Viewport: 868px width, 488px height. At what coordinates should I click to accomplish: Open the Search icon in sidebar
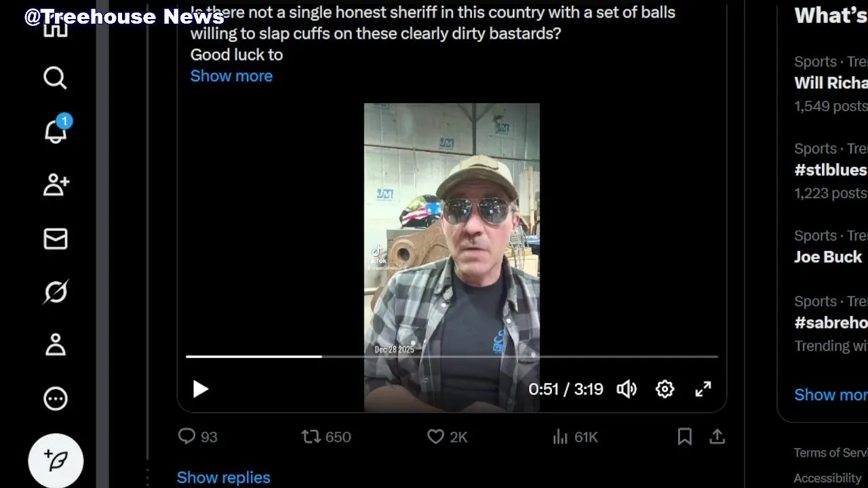click(55, 79)
